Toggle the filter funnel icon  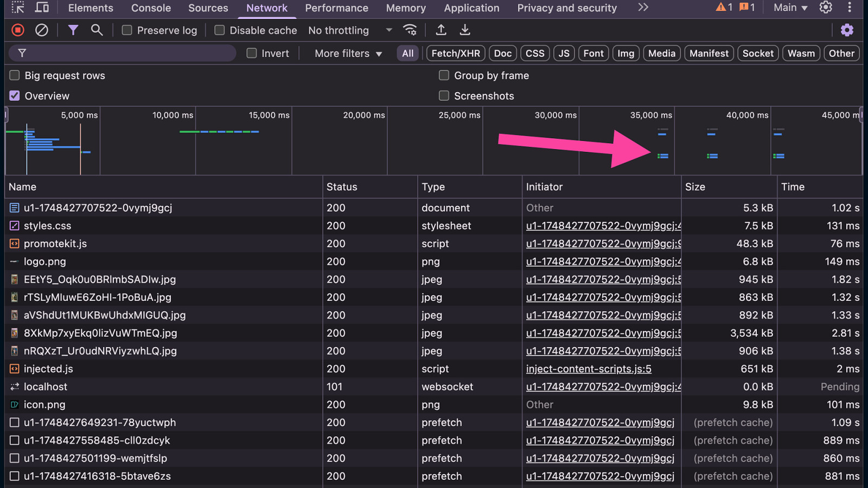click(73, 30)
